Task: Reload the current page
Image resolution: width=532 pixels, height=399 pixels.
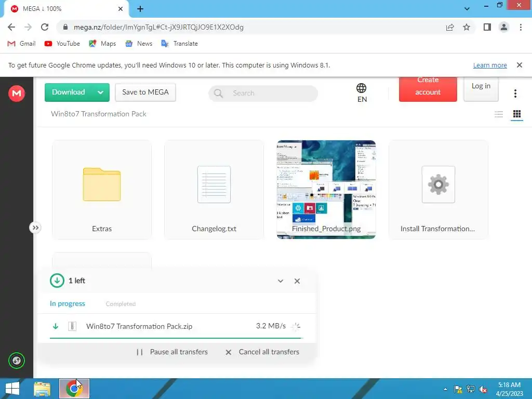Action: point(45,27)
